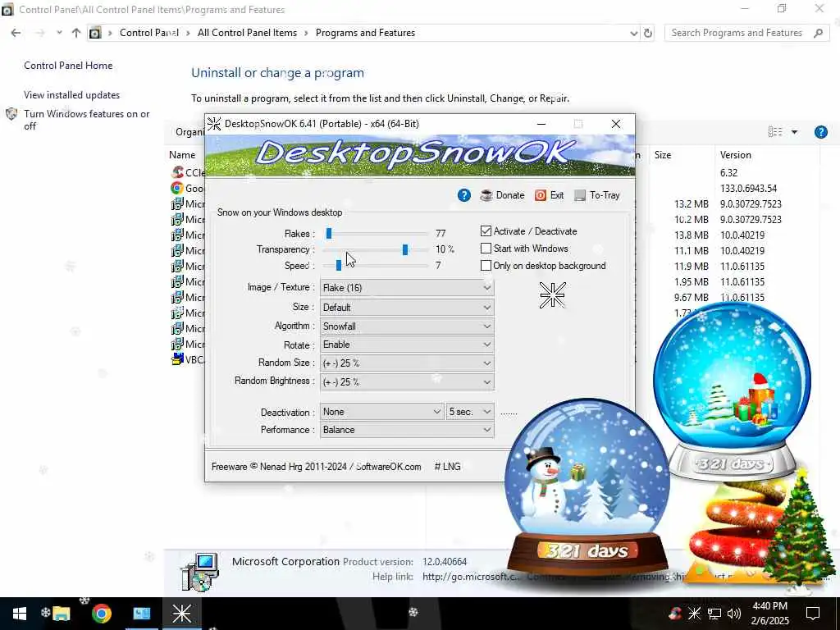Open recent locations chevron in Control Panel
This screenshot has height=630, width=840.
[59, 33]
